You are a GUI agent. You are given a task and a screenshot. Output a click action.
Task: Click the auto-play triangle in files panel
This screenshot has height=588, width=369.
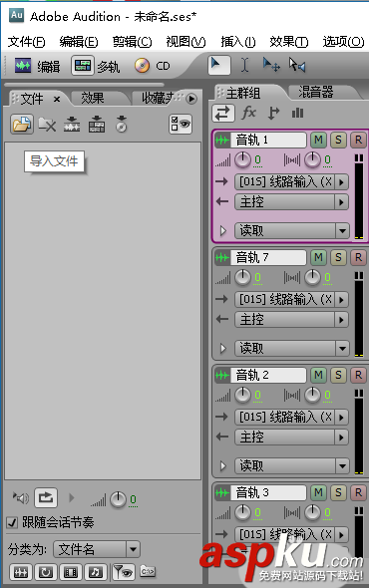click(72, 498)
